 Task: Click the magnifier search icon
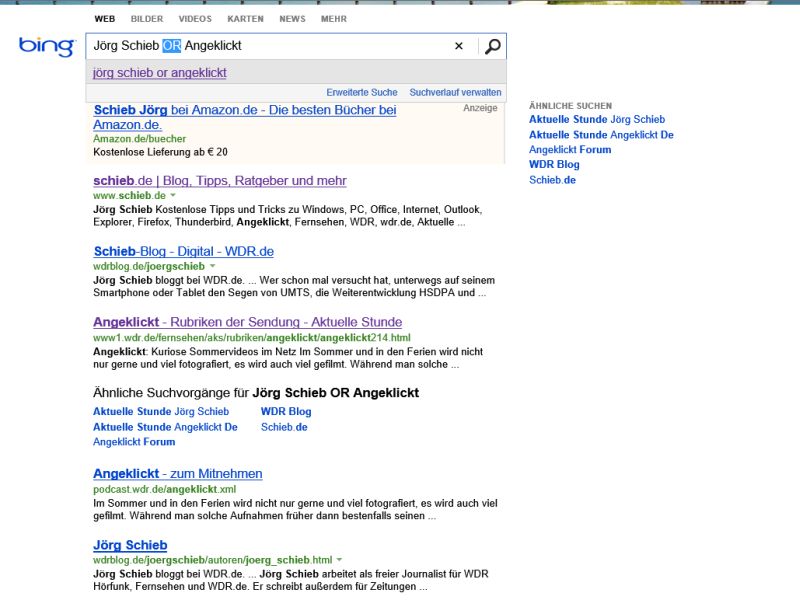click(x=492, y=46)
